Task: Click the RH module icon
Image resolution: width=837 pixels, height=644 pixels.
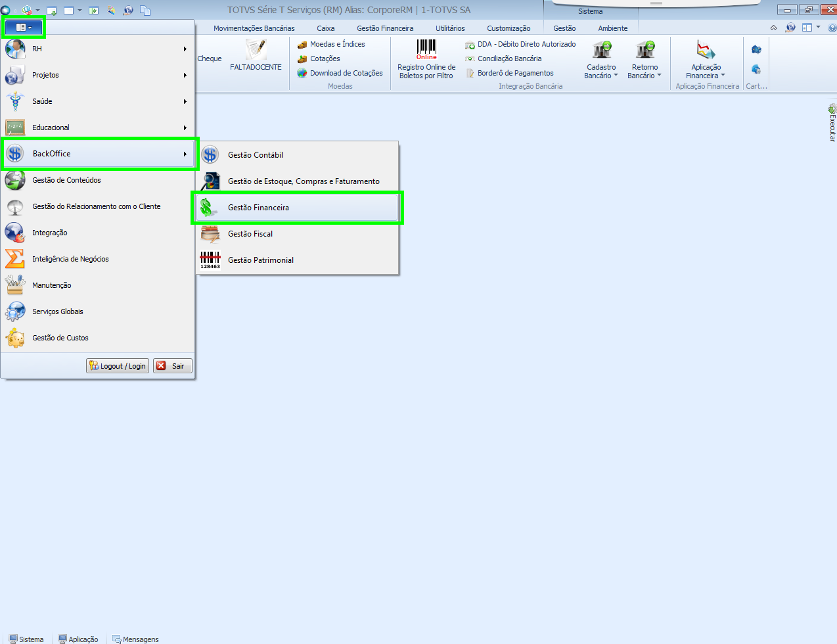Action: tap(14, 49)
